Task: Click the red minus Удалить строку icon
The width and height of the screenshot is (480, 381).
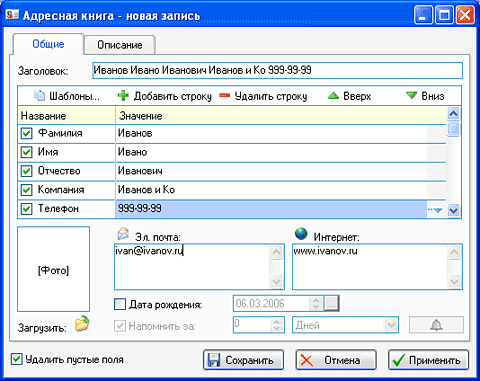Action: click(x=225, y=96)
